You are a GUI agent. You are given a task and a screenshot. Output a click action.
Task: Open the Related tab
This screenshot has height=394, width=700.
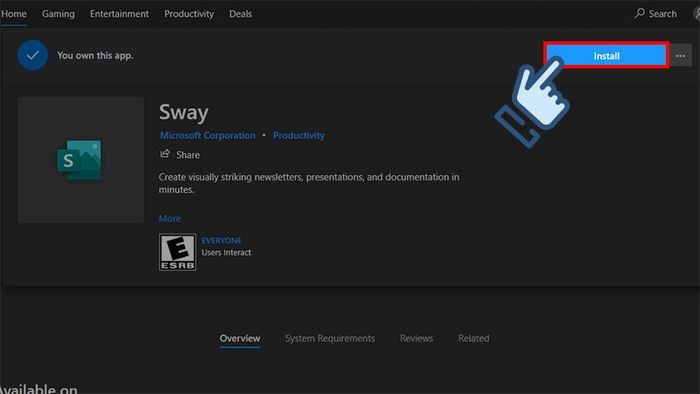pos(474,338)
